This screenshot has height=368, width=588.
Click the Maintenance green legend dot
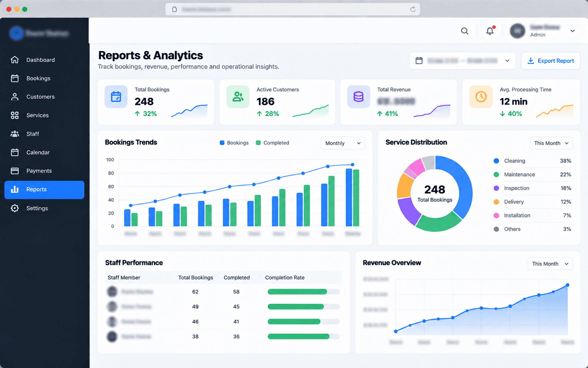pos(496,175)
